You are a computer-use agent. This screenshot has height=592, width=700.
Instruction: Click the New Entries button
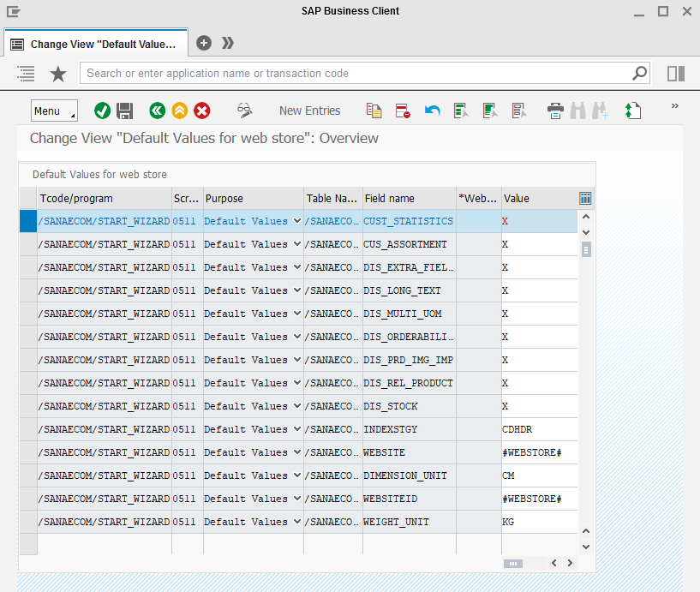(x=310, y=111)
